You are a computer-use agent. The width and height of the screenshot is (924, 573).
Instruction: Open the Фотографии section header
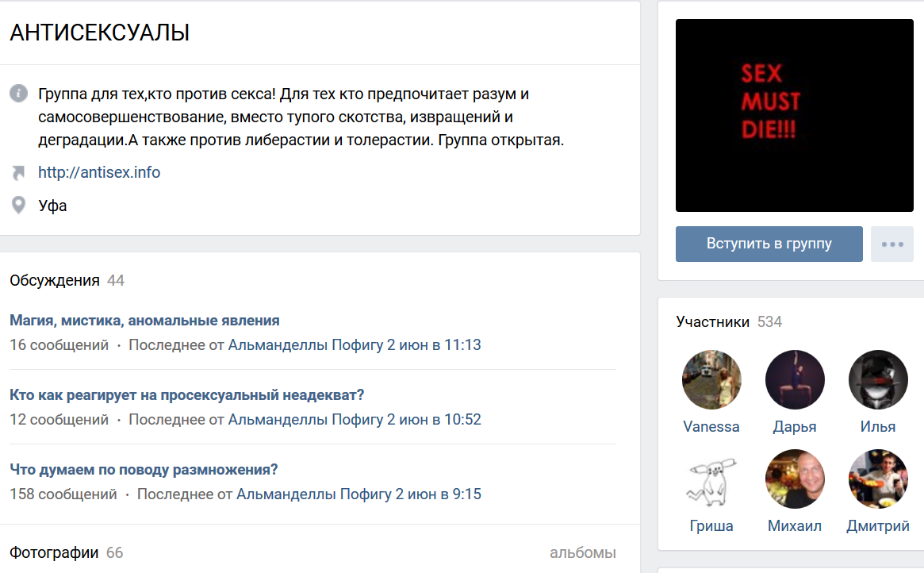pos(54,552)
